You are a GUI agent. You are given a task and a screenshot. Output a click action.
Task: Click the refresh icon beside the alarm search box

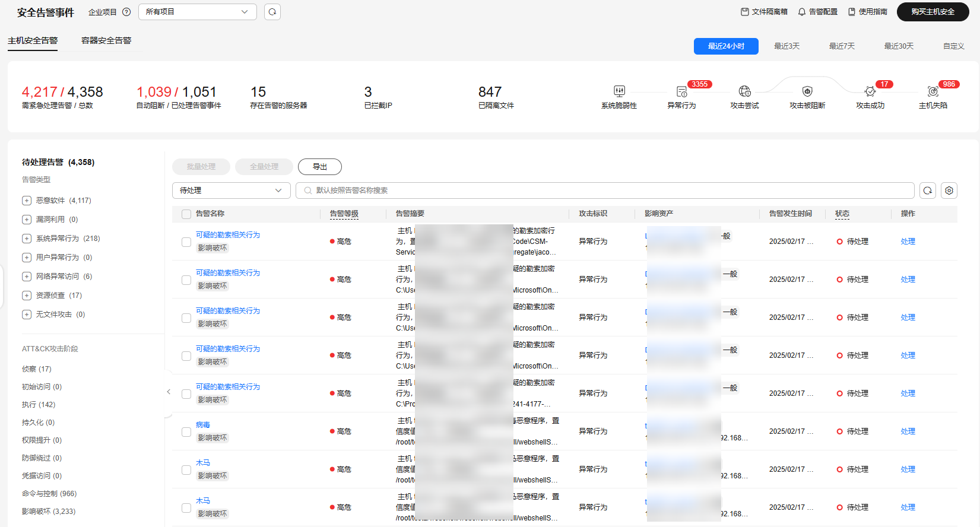(x=928, y=191)
